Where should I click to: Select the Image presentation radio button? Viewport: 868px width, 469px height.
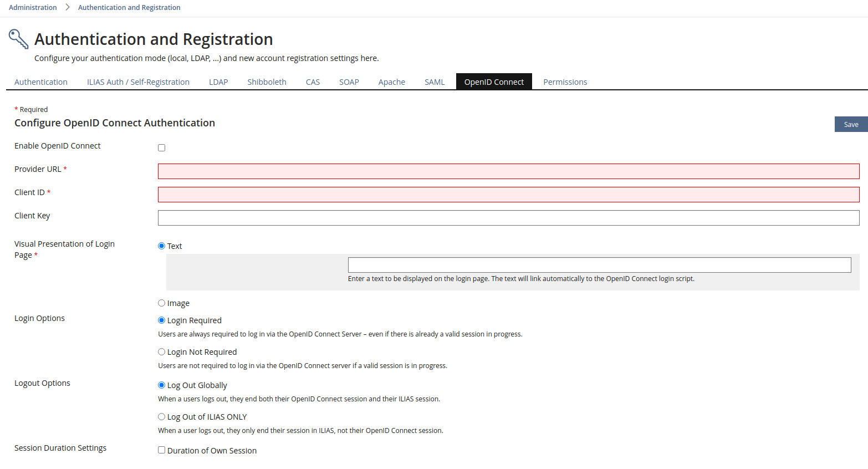click(162, 303)
